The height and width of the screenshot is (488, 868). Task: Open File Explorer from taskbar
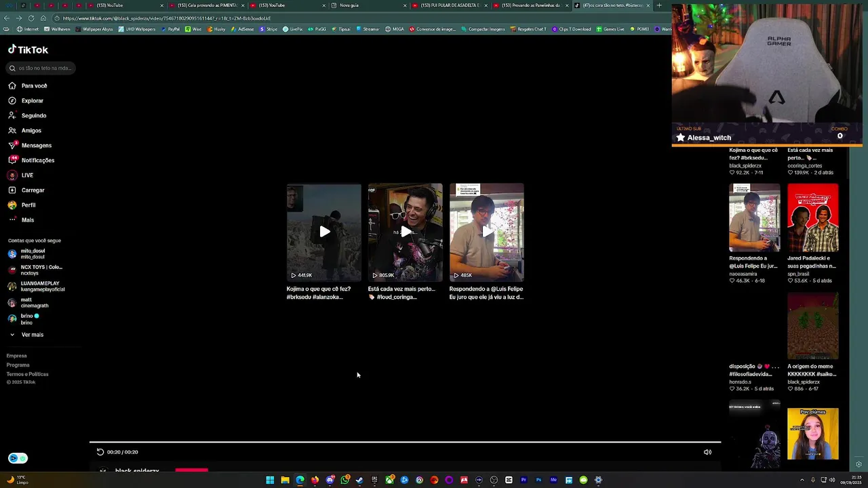[285, 480]
